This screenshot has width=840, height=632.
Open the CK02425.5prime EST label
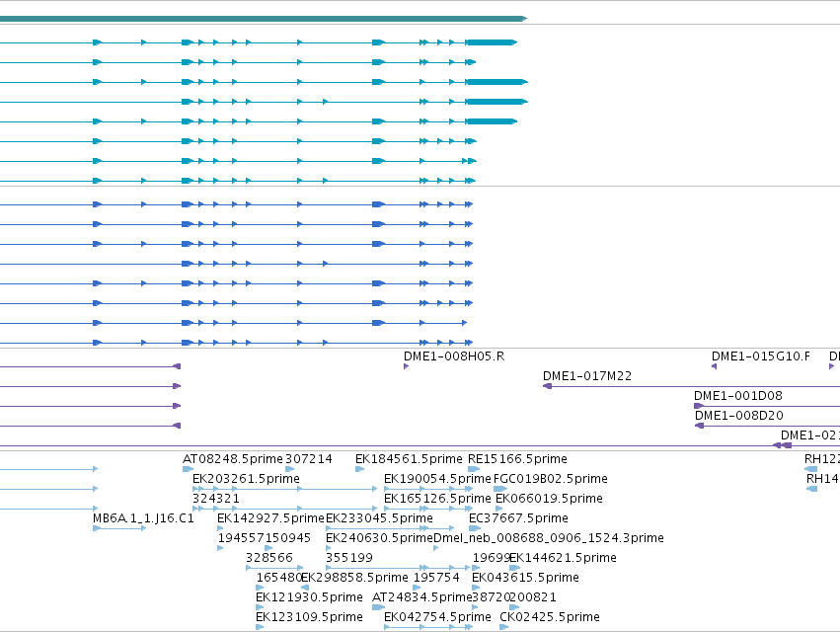(550, 617)
